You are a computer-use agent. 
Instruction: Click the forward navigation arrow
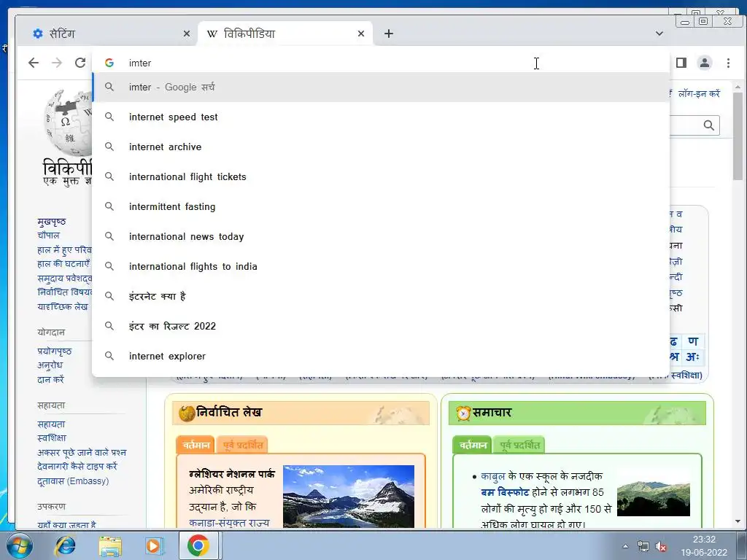tap(57, 63)
